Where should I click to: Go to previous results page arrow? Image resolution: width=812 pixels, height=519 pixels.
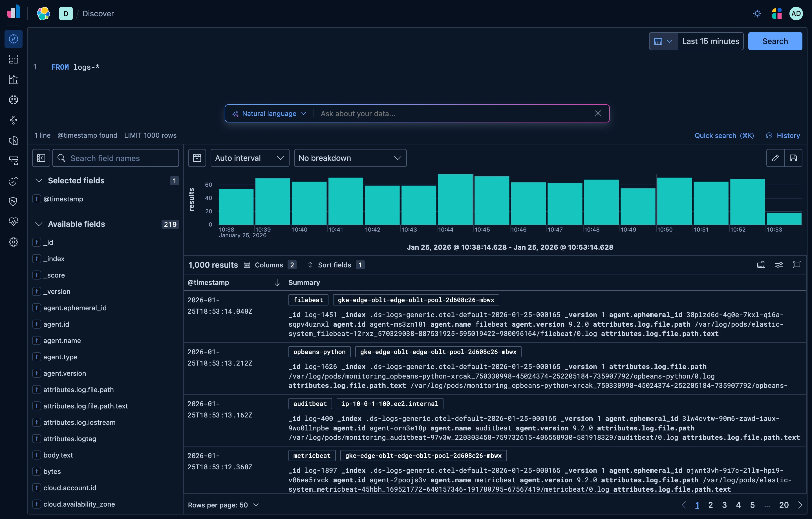(684, 505)
